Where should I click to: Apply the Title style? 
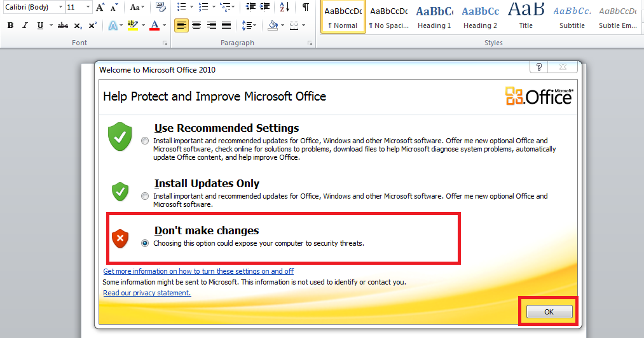click(x=526, y=17)
